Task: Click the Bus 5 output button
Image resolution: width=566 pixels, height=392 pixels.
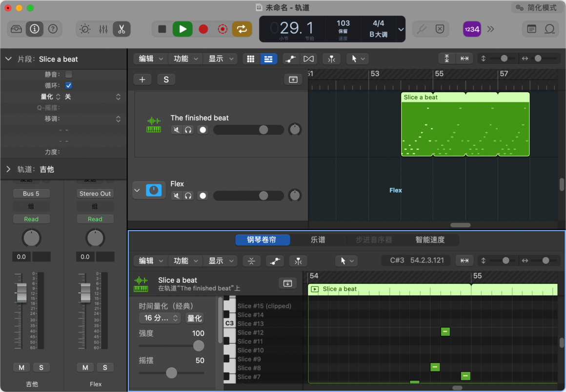Action: (x=31, y=194)
